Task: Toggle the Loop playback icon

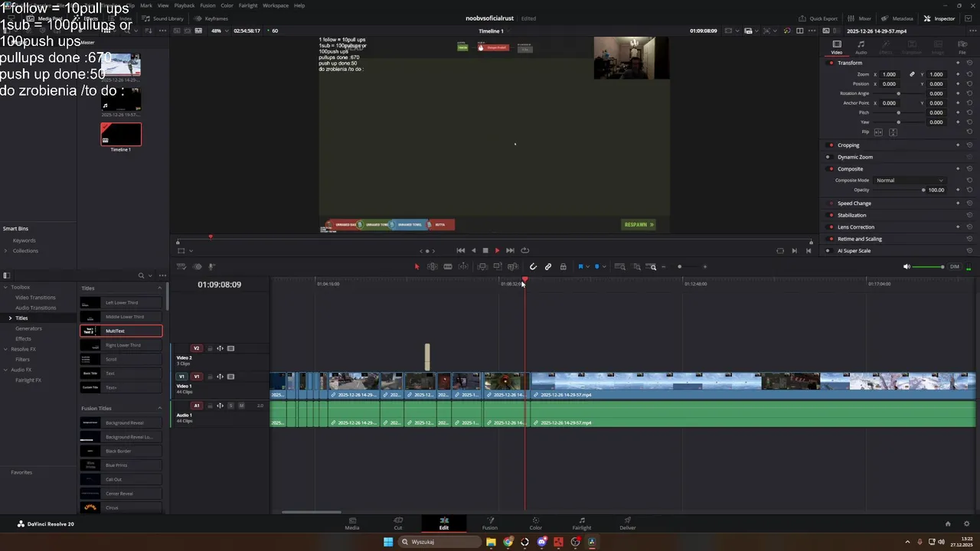Action: [524, 250]
